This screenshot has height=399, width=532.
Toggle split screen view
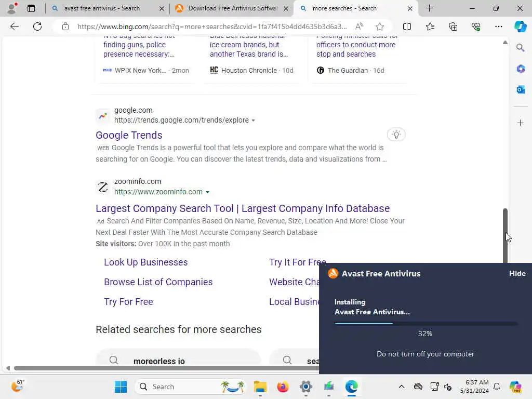[407, 26]
